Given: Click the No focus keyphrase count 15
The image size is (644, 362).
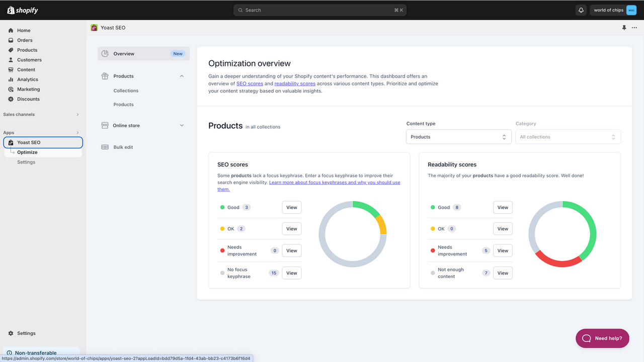Looking at the screenshot, I should point(274,273).
